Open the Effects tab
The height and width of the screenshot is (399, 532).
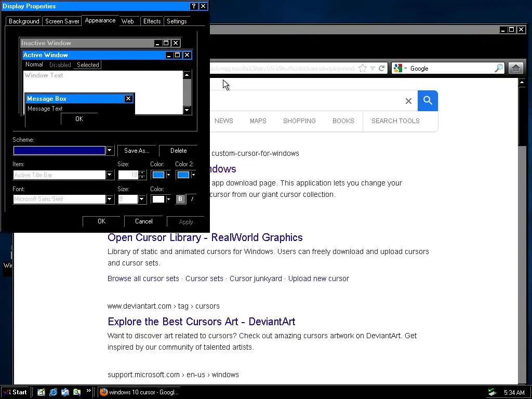(x=152, y=21)
